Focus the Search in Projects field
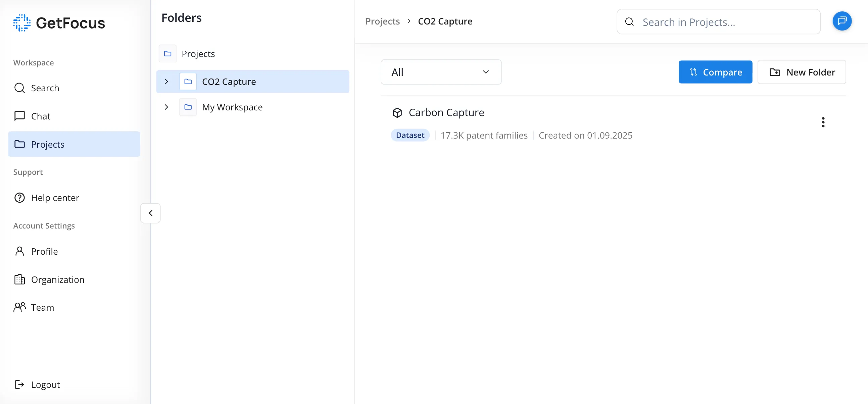 (718, 22)
